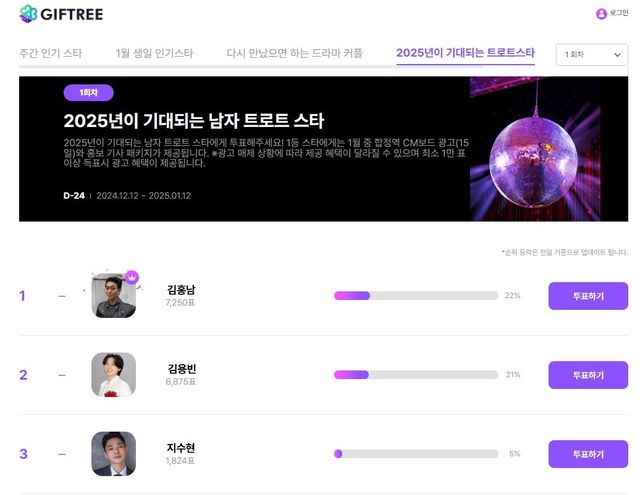Vote for 김충남 with 투표하기 button
This screenshot has height=495, width=640.
tap(588, 296)
